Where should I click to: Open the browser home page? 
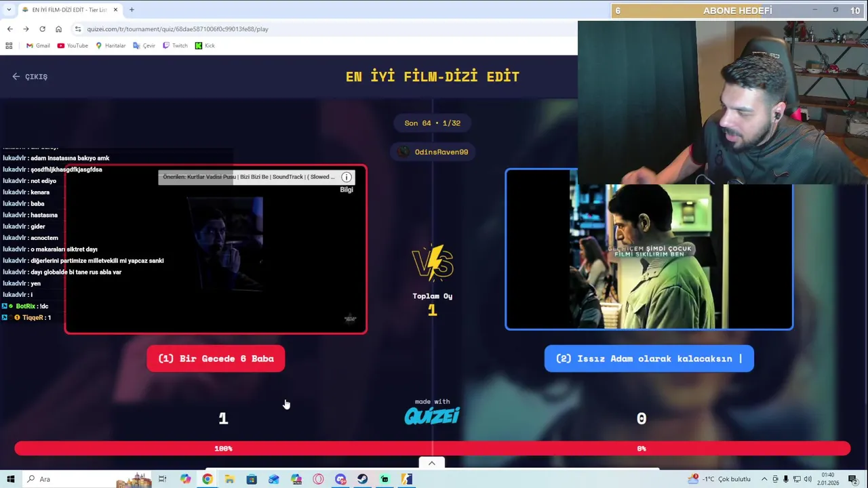[58, 29]
